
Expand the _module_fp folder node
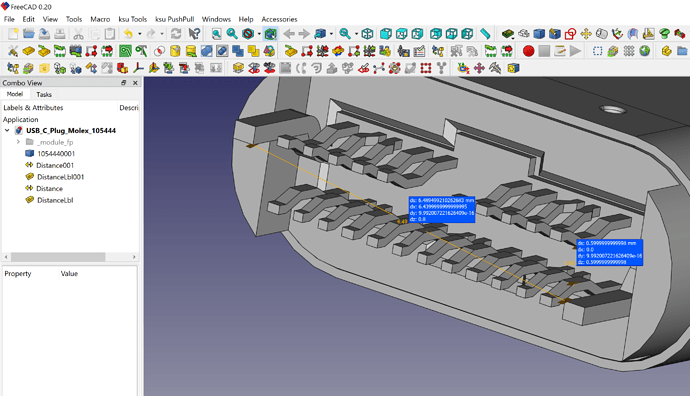point(18,142)
